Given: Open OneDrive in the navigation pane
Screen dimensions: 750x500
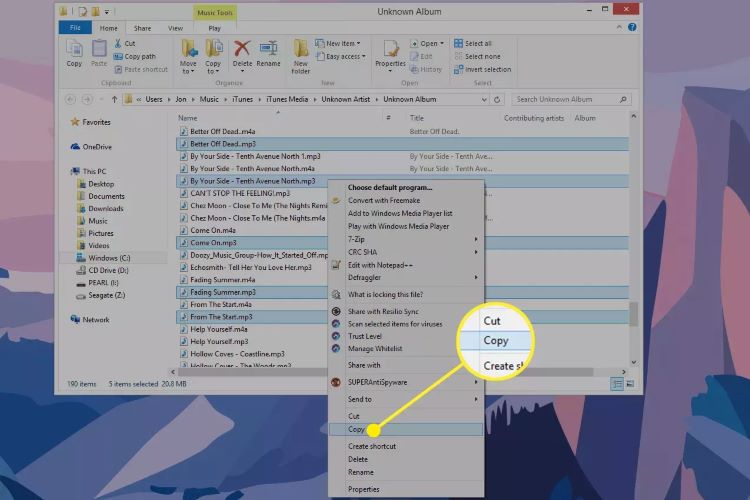Looking at the screenshot, I should pos(96,146).
